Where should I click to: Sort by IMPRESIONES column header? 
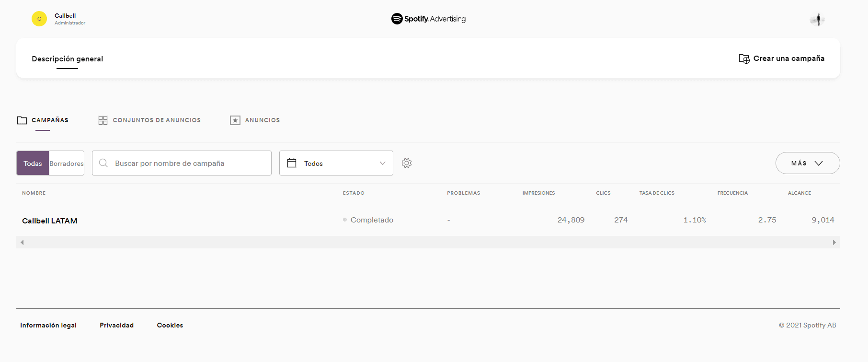pos(539,193)
